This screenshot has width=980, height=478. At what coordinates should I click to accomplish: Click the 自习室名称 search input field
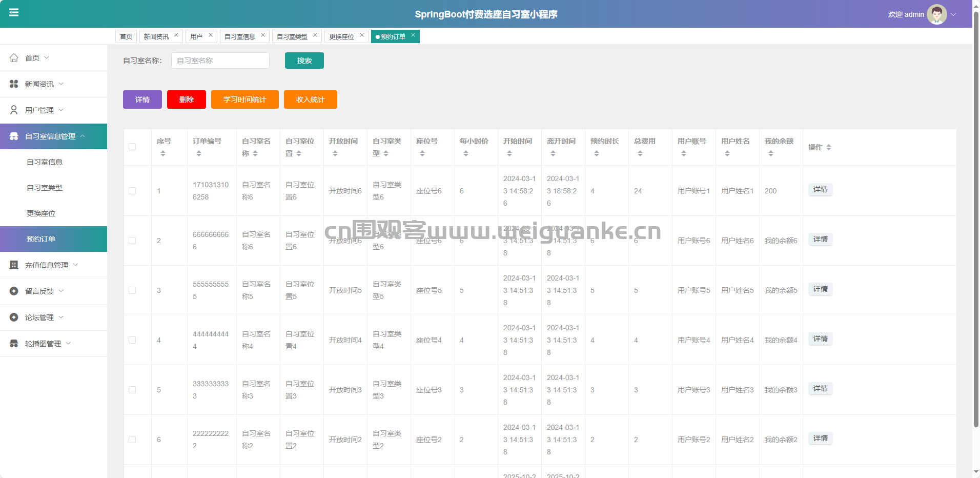[x=220, y=61]
